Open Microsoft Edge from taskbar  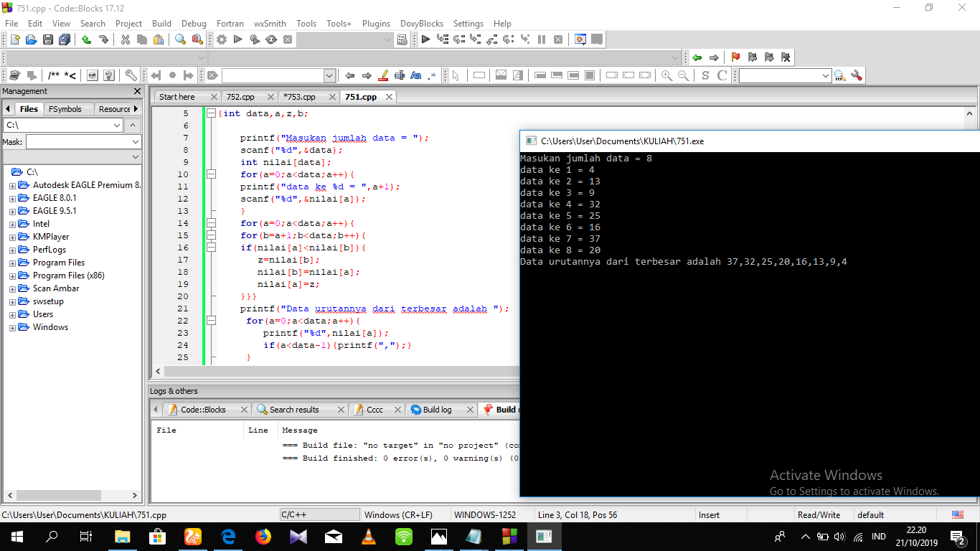[228, 537]
